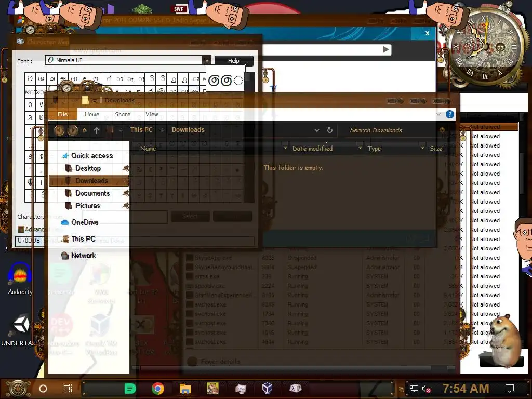Switch to Character Map on the taskbar
The width and height of the screenshot is (532, 399).
(295, 388)
